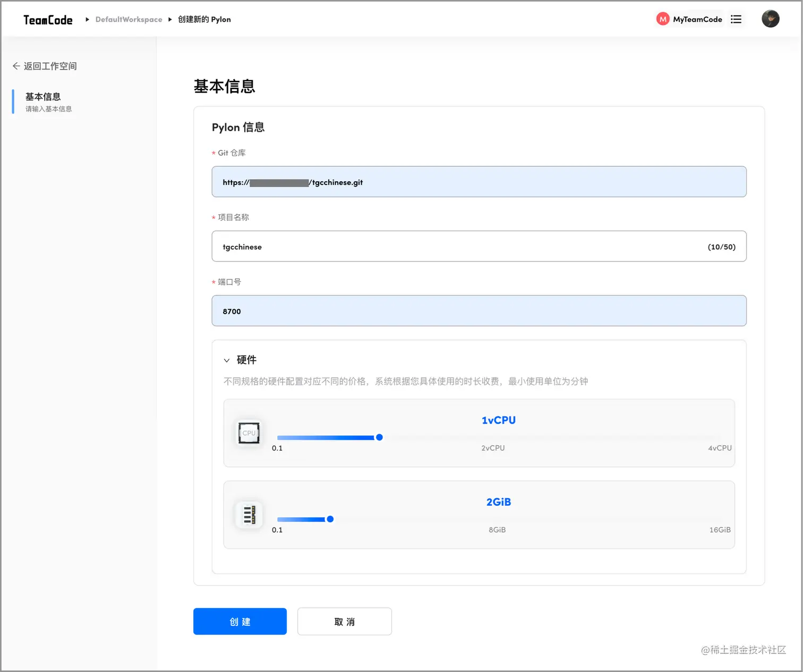The image size is (803, 672).
Task: Open the list menu icon beside MyTeamCode
Action: (x=736, y=19)
